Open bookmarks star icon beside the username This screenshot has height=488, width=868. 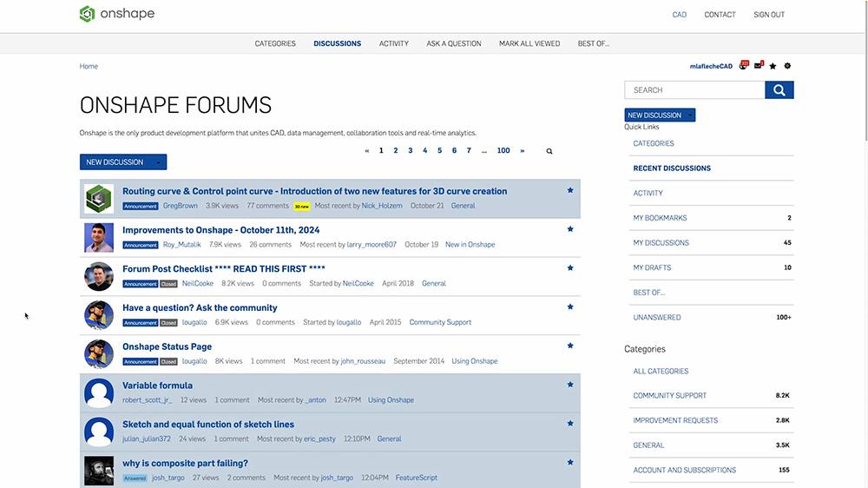[x=773, y=66]
